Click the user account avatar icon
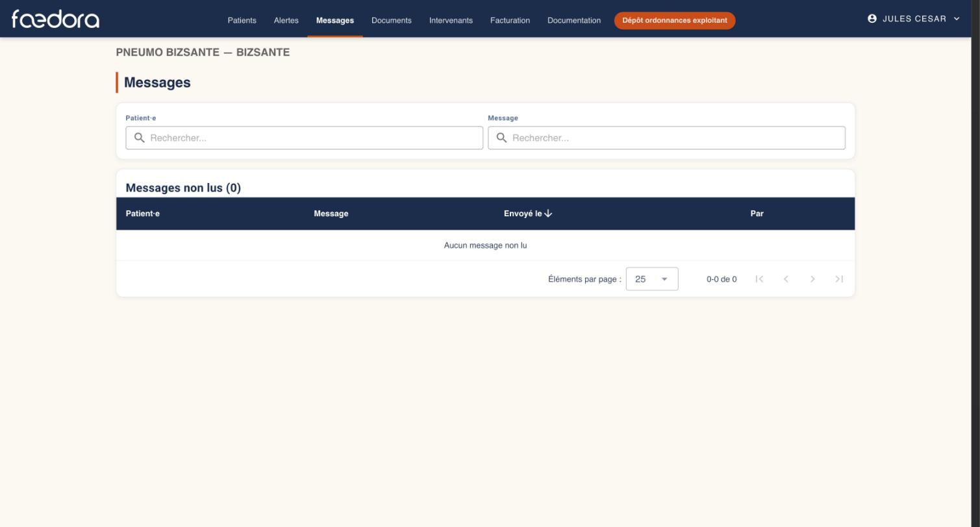This screenshot has height=527, width=980. 872,19
